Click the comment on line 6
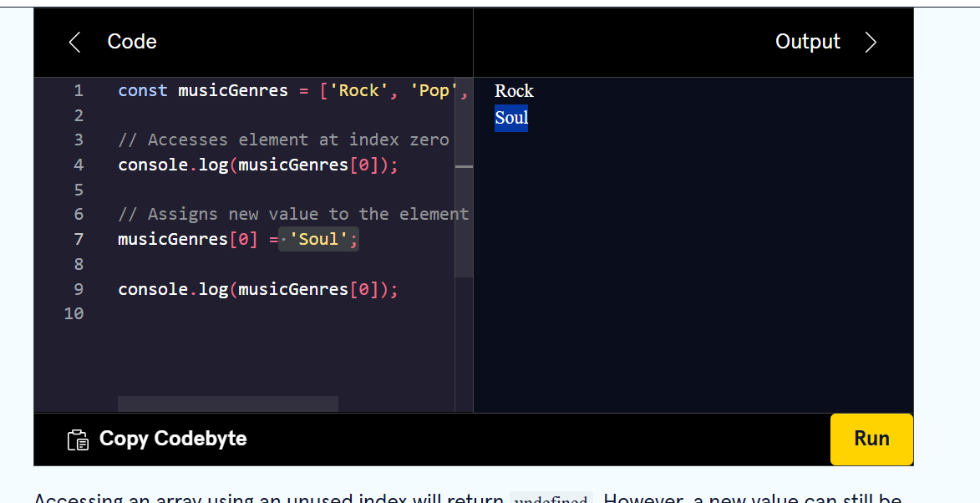This screenshot has width=980, height=503. [x=292, y=214]
